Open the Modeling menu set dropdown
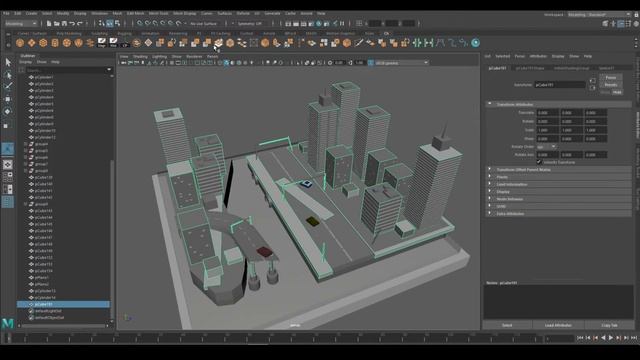 (x=21, y=24)
